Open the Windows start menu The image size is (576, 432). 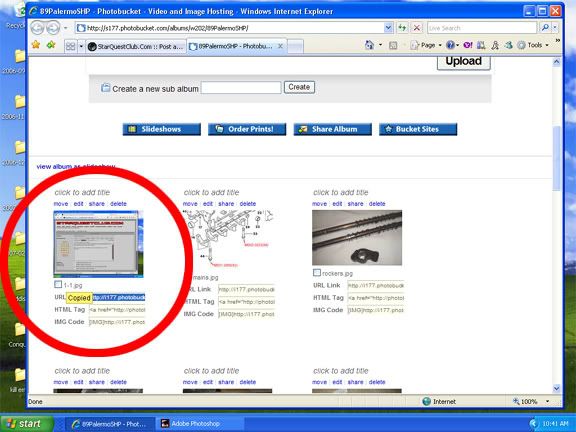click(26, 424)
